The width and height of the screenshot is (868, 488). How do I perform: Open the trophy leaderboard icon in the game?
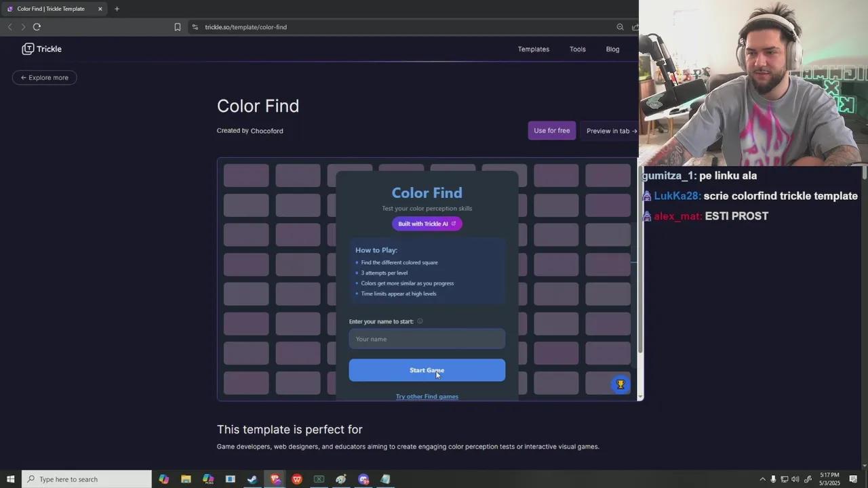[620, 384]
